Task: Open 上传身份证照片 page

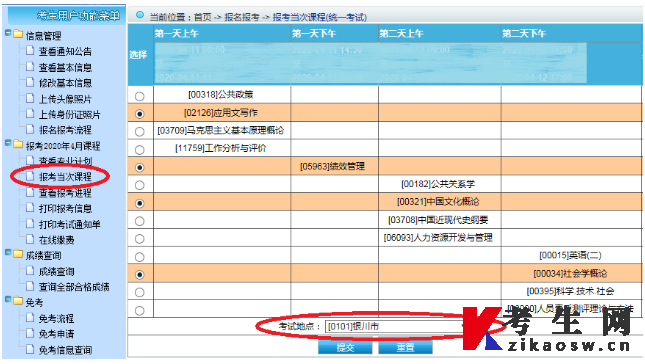Action: 70,114
